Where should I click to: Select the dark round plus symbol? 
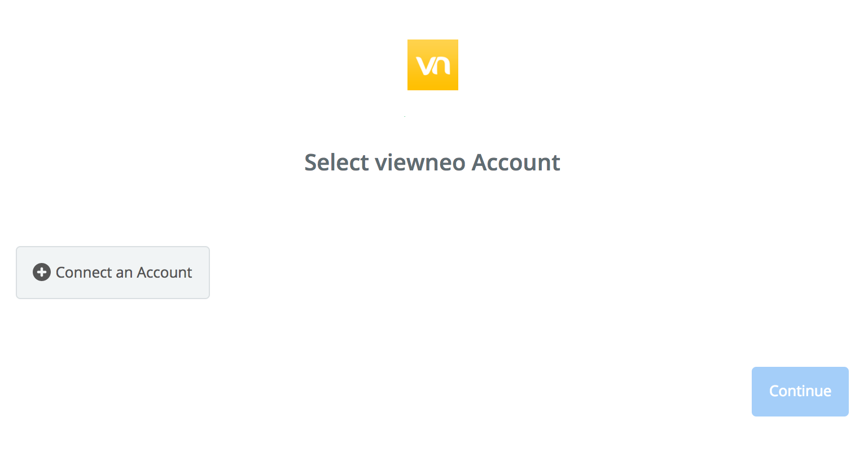(42, 273)
